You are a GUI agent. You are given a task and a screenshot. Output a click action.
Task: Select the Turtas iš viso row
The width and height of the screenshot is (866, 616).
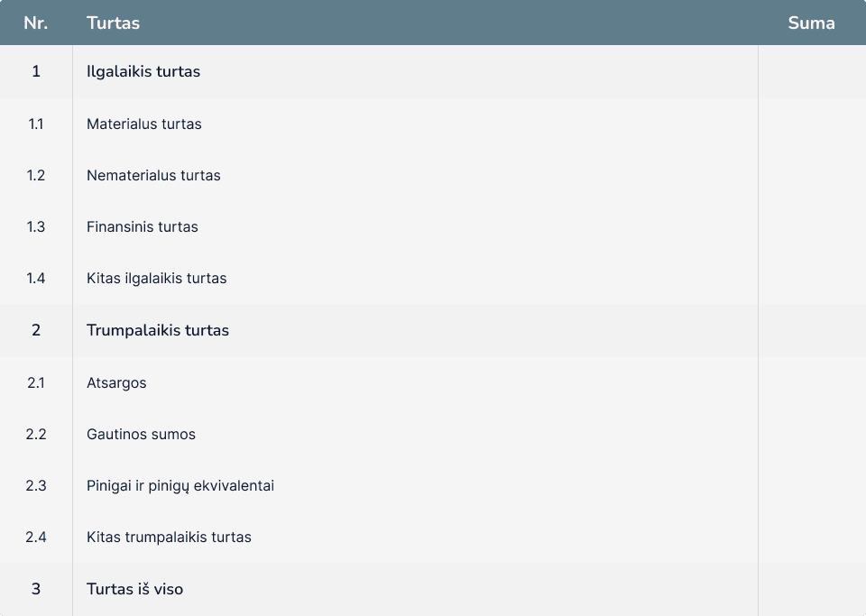pos(433,589)
